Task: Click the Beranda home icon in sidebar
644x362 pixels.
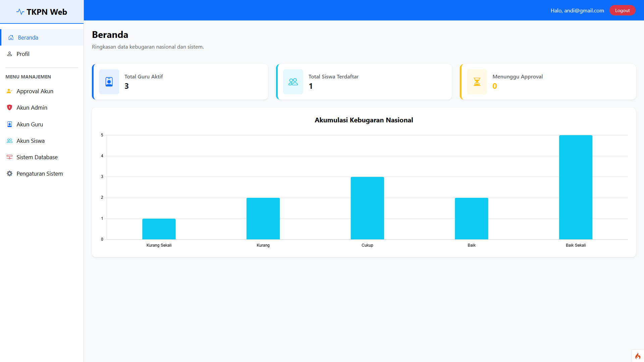Action: 11,38
